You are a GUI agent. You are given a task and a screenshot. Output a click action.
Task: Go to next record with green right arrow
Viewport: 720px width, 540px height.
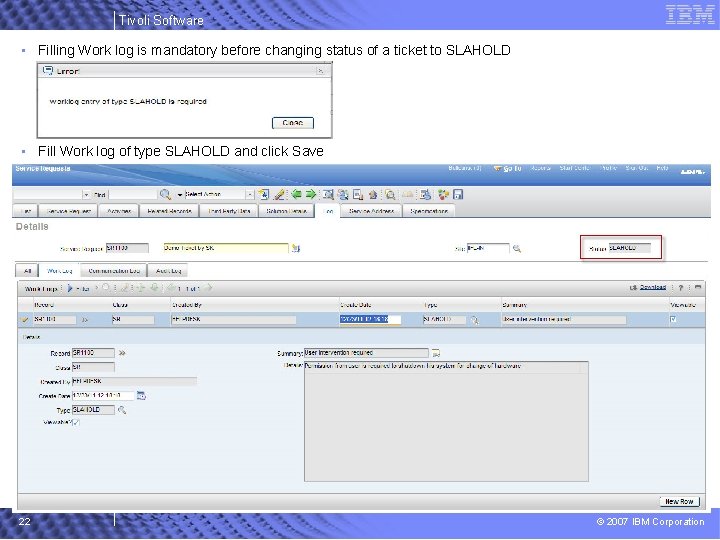(x=311, y=194)
